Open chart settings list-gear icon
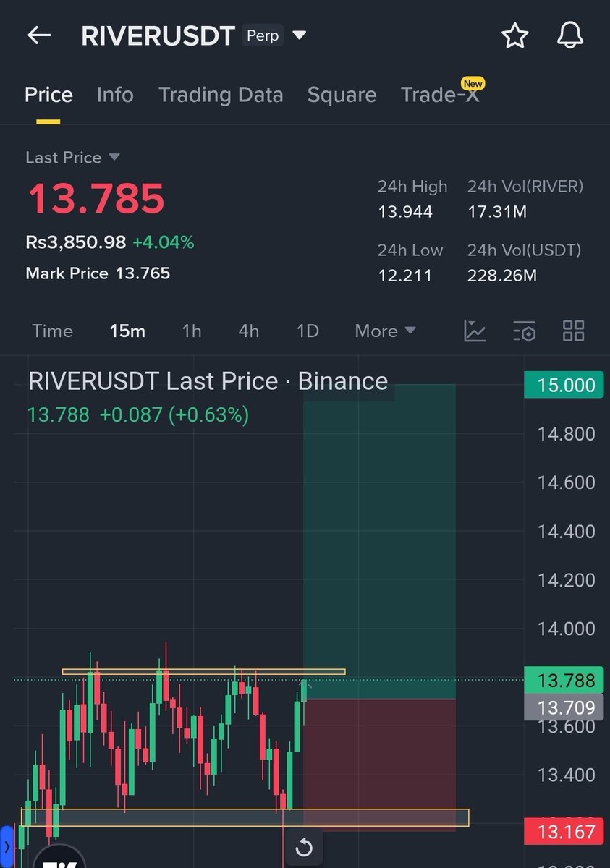Image resolution: width=610 pixels, height=868 pixels. click(x=524, y=331)
